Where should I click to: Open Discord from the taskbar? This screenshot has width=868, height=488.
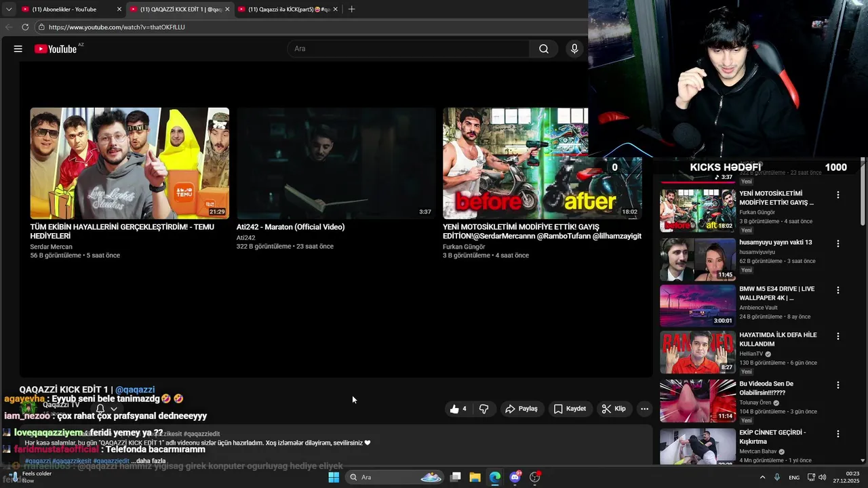coord(515,477)
